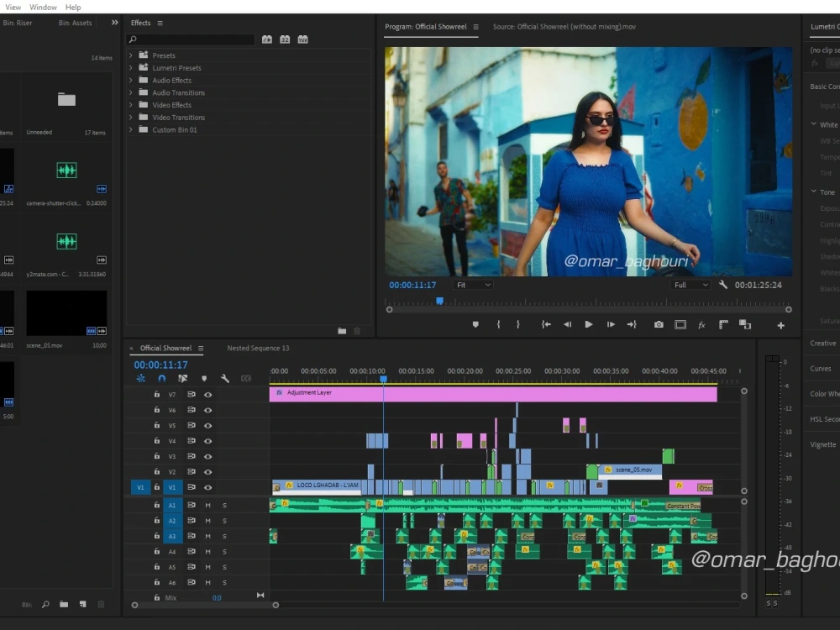Toggle Safe Margins button
840x630 pixels.
coord(680,324)
